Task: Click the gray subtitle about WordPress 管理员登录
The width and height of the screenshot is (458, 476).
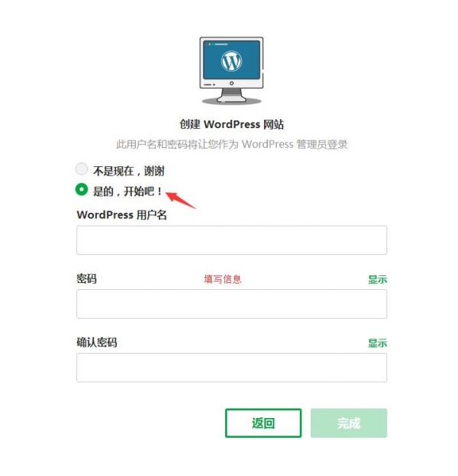Action: [231, 144]
